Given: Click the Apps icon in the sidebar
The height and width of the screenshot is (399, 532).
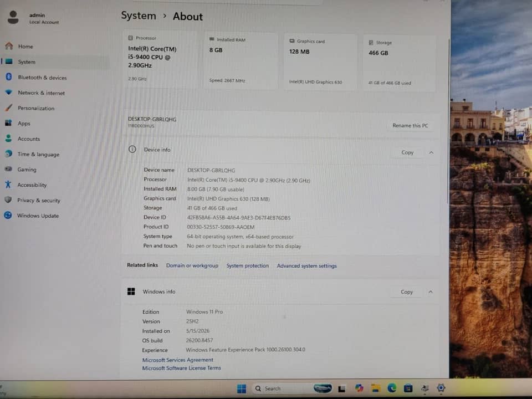Looking at the screenshot, I should 8,123.
